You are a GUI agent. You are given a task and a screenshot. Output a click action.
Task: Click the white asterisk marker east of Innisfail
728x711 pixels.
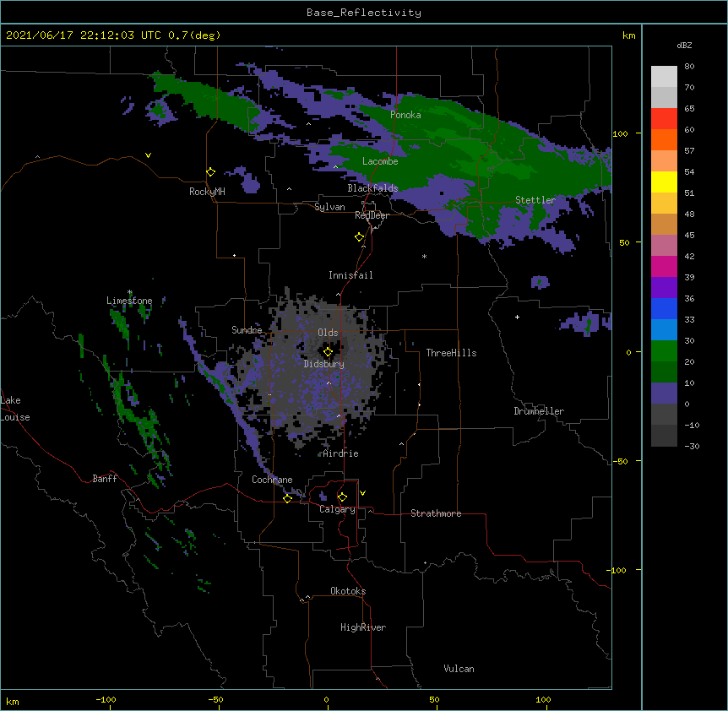click(424, 257)
